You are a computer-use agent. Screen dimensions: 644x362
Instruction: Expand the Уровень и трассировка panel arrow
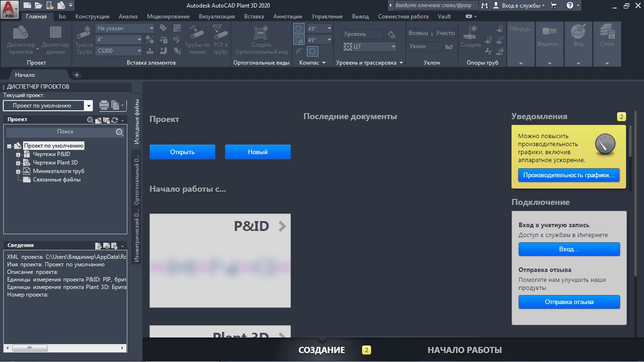[401, 63]
